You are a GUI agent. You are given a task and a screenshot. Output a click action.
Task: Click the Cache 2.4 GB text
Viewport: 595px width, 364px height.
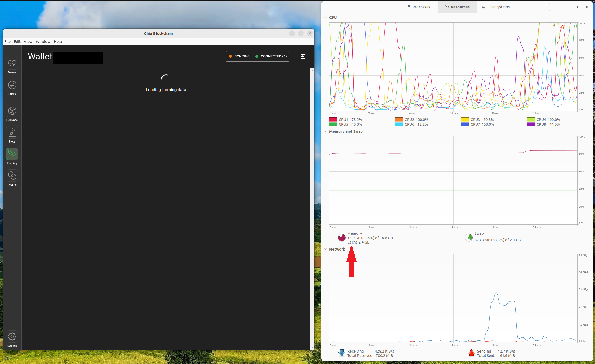358,242
